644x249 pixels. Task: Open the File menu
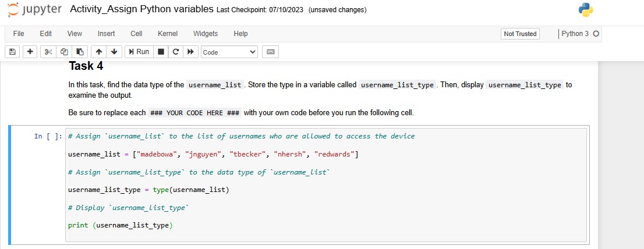[x=19, y=34]
